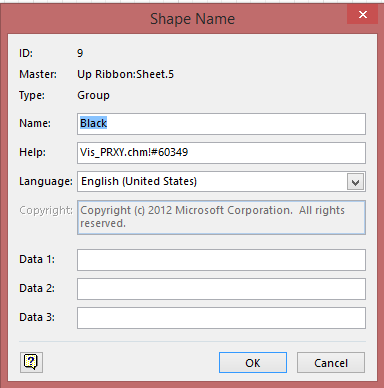Click the Data 2 input field
384x388 pixels.
pyautogui.click(x=221, y=289)
